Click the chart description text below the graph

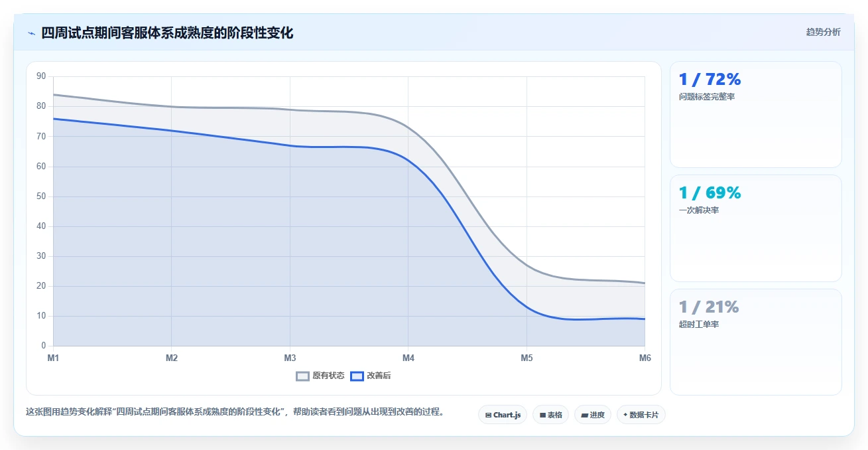235,412
